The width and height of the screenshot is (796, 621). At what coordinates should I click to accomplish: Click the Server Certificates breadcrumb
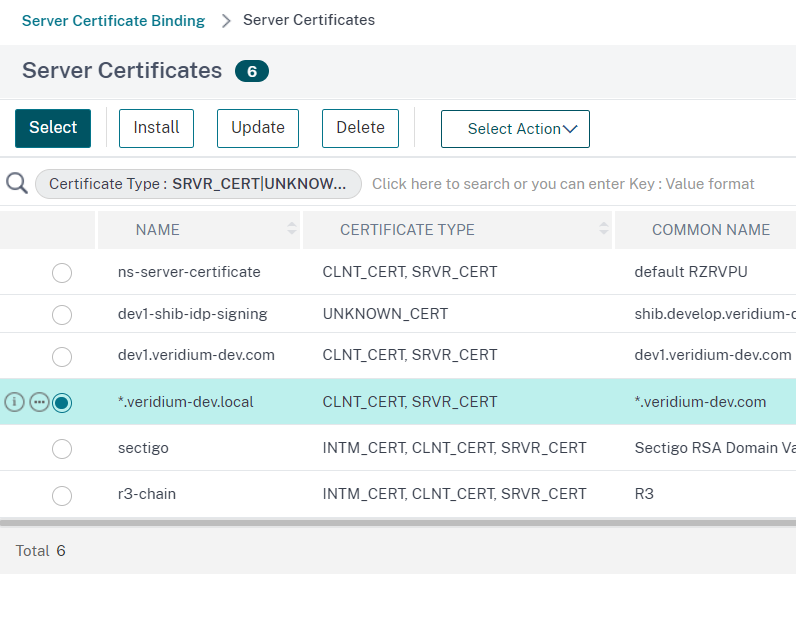(309, 20)
